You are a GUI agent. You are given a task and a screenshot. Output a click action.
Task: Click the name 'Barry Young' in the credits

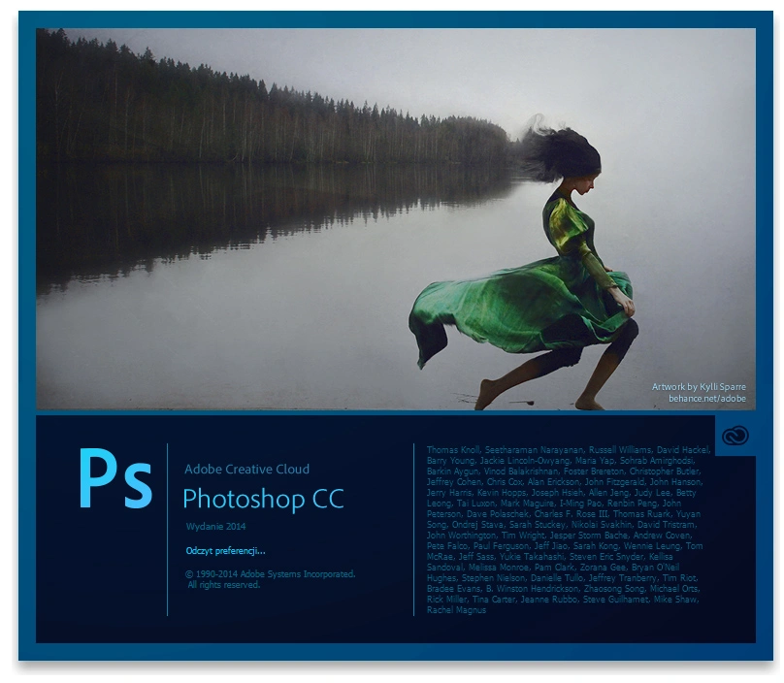450,461
